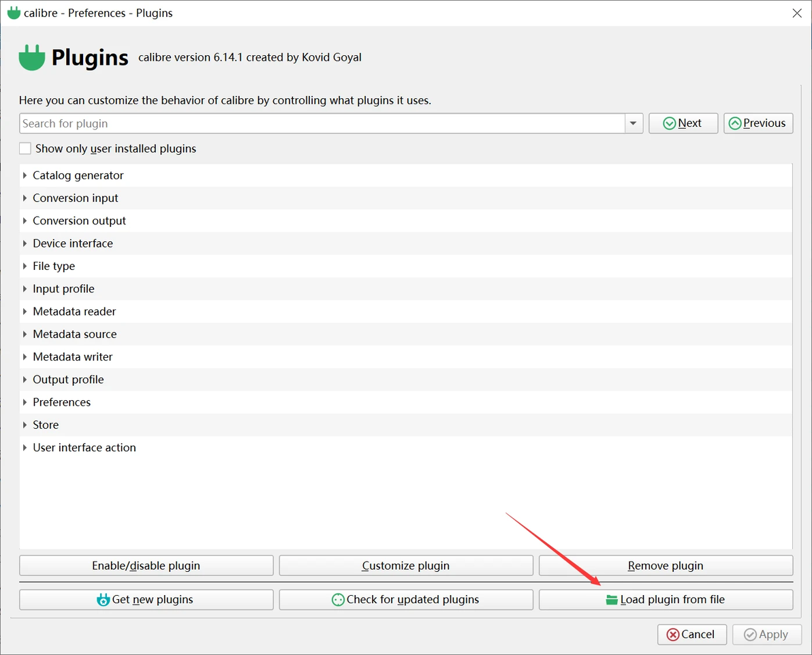Click the green plug Plugins header icon

tap(31, 57)
